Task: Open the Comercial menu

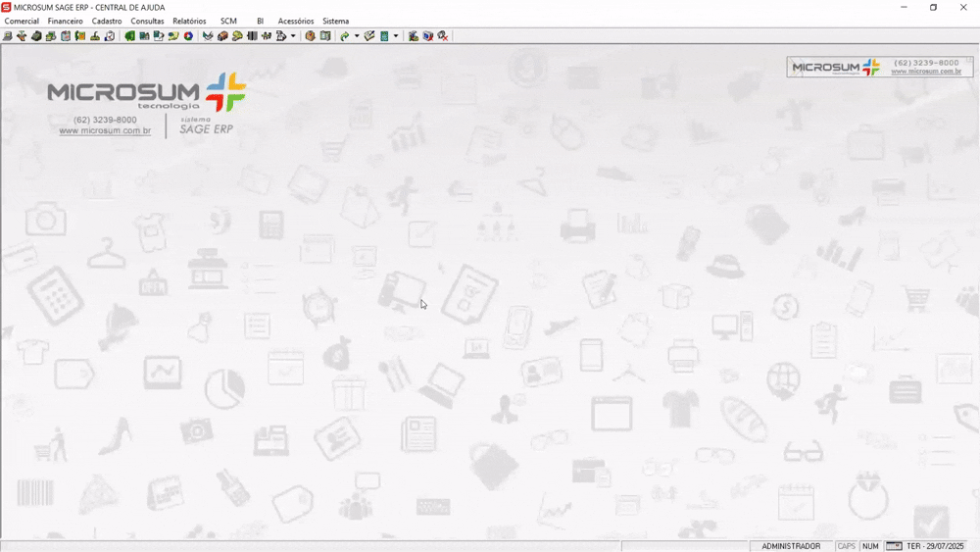Action: [x=22, y=21]
